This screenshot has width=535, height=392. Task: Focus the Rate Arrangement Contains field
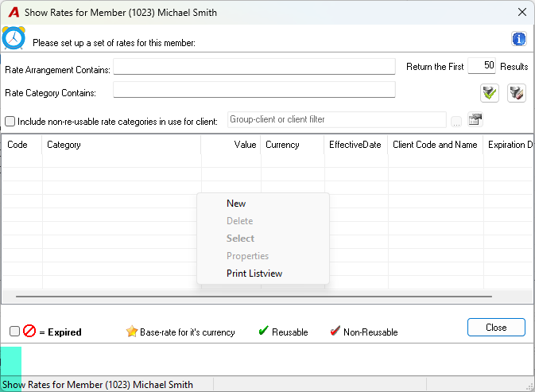pos(254,66)
